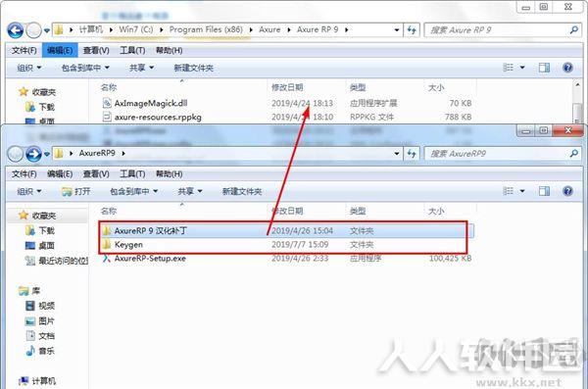The image size is (588, 389).
Task: Click Win7 (C:) breadcrumb segment
Action: pyautogui.click(x=136, y=29)
